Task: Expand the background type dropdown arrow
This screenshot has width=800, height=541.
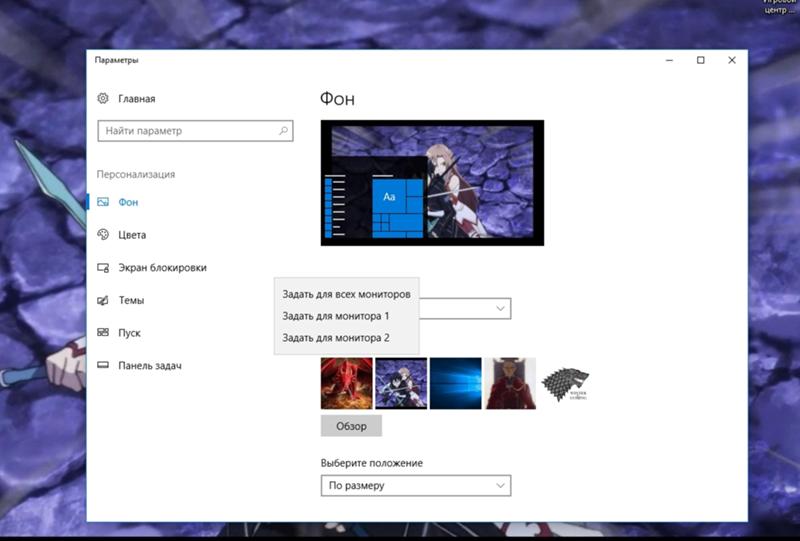Action: 501,308
